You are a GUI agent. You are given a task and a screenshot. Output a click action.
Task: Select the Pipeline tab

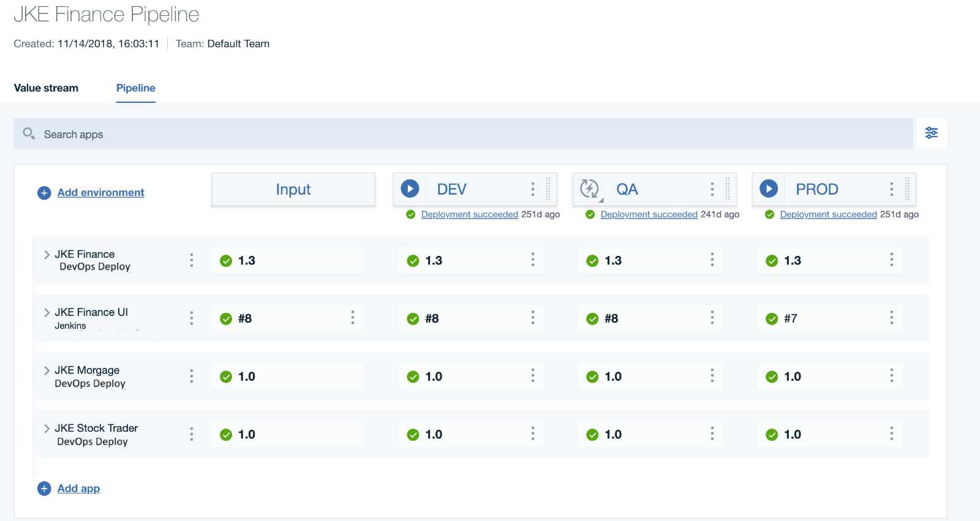tap(136, 88)
